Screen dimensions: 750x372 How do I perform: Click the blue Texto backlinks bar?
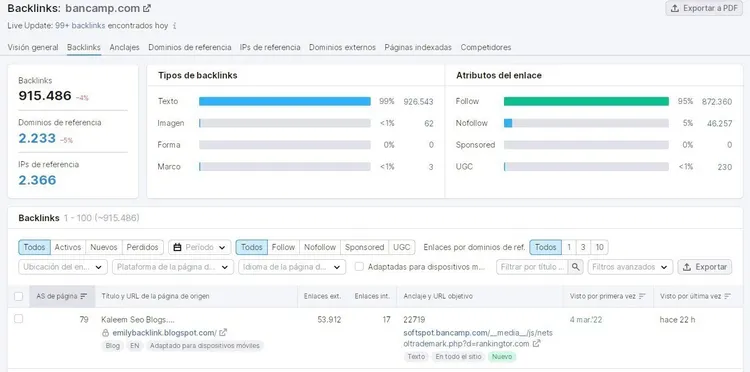(x=285, y=101)
